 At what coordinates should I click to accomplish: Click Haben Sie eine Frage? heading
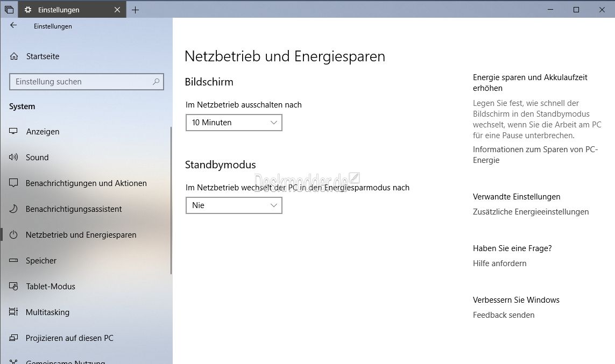(x=512, y=248)
